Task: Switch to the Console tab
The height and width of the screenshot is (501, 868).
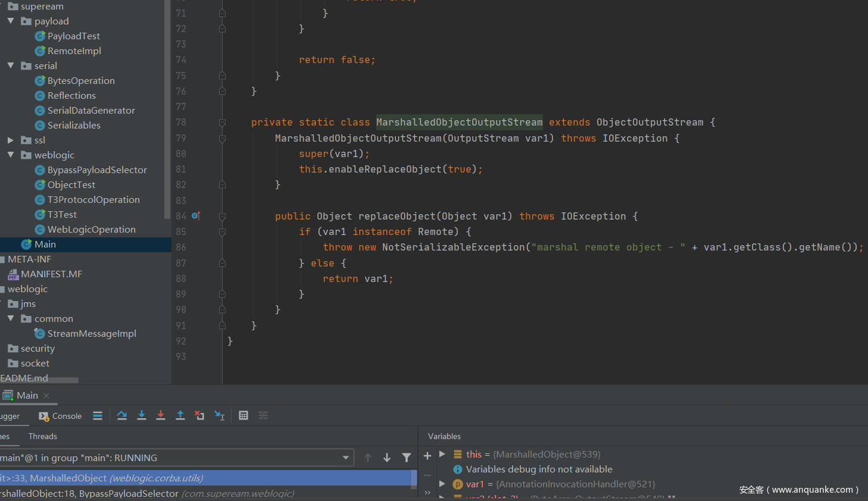Action: pyautogui.click(x=60, y=416)
